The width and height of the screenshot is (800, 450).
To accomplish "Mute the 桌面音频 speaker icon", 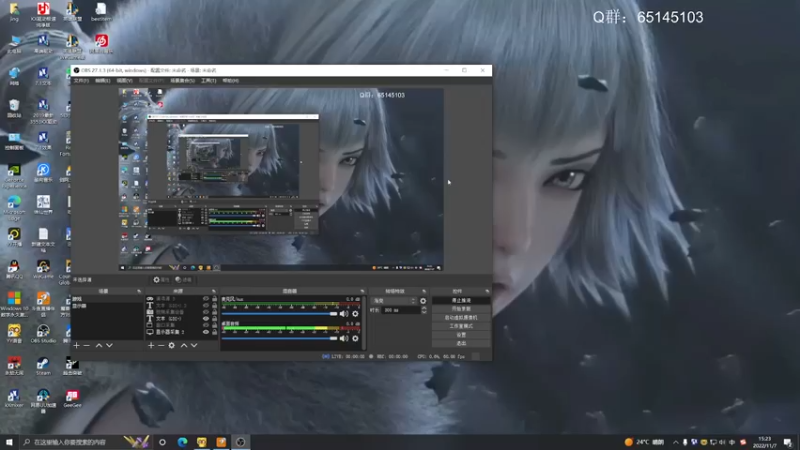I will pos(344,338).
